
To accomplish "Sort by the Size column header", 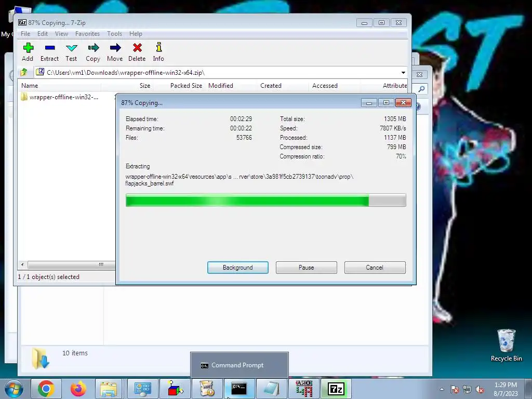I will pyautogui.click(x=127, y=86).
